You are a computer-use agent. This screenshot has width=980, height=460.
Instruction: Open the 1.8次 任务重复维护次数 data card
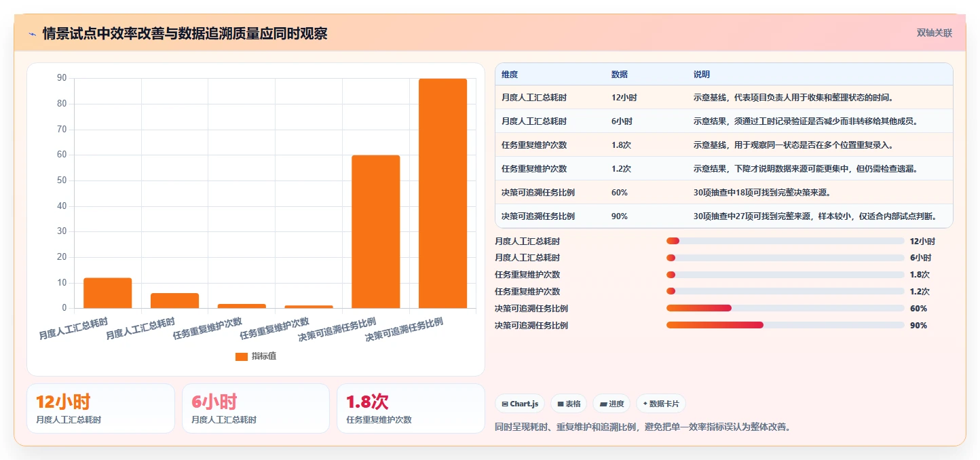(411, 408)
